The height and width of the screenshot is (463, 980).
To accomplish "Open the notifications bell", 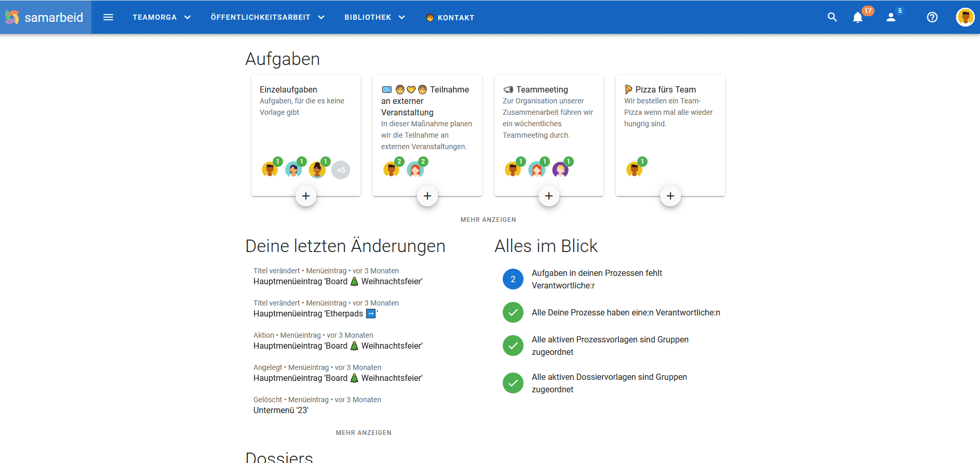I will 858,17.
